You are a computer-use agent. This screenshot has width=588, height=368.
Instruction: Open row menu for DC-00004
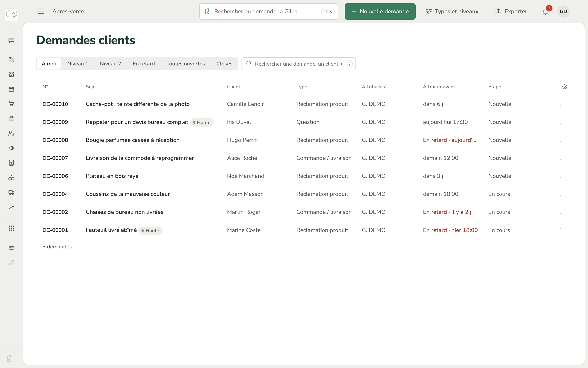[x=560, y=194]
